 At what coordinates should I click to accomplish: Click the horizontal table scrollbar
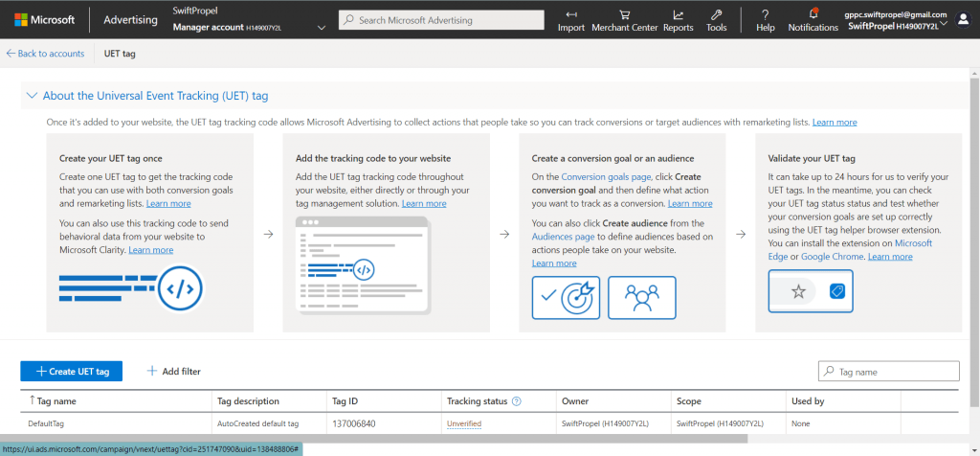point(374,439)
